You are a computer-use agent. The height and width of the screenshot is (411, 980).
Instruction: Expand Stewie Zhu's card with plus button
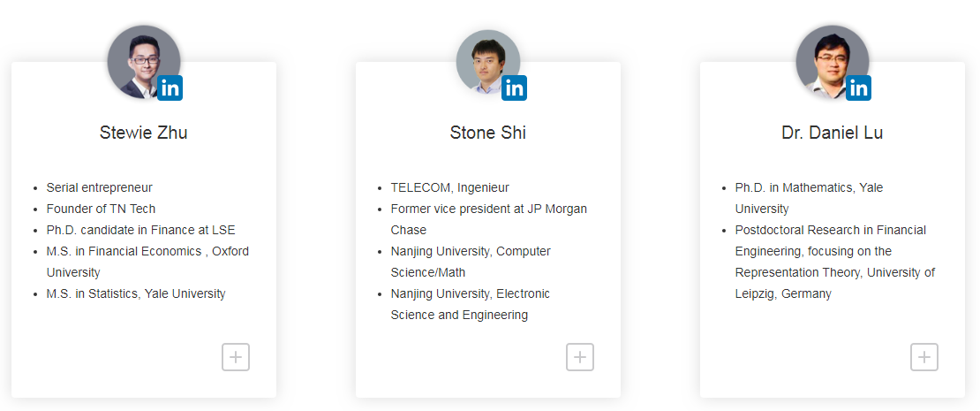tap(236, 357)
